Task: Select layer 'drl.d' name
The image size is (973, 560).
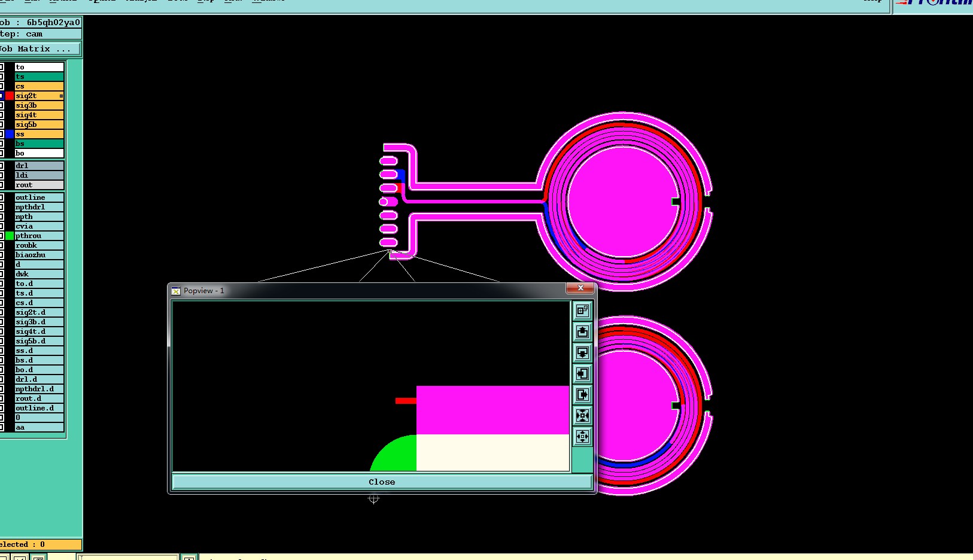Action: pos(39,379)
